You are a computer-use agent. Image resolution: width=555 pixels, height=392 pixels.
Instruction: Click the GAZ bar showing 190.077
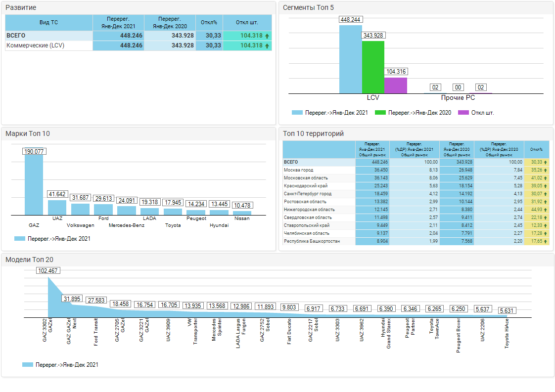pos(34,185)
